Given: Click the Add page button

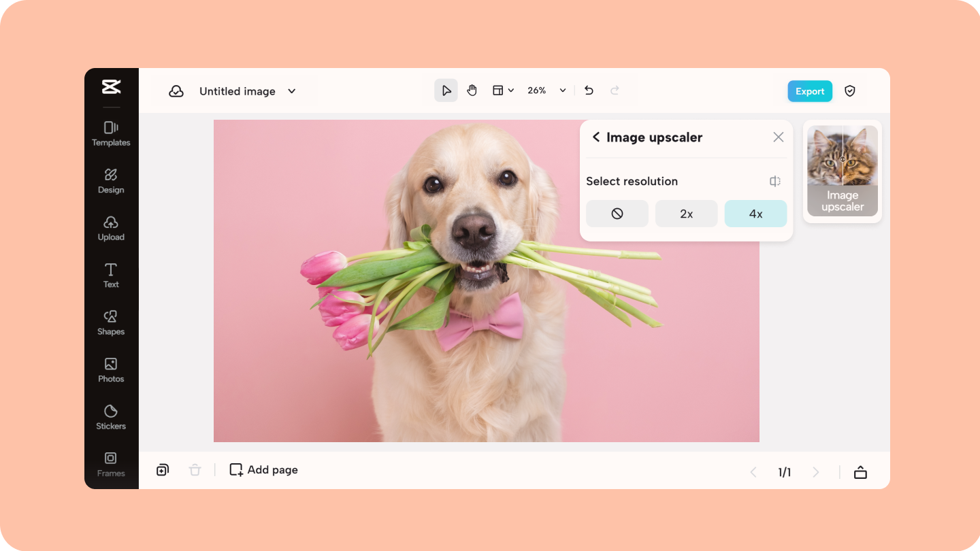Looking at the screenshot, I should tap(264, 470).
